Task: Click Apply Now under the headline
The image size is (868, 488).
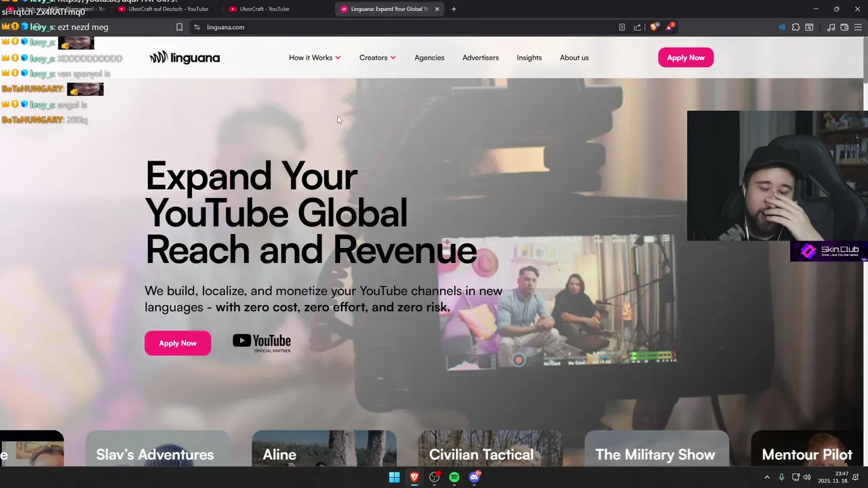Action: 178,343
